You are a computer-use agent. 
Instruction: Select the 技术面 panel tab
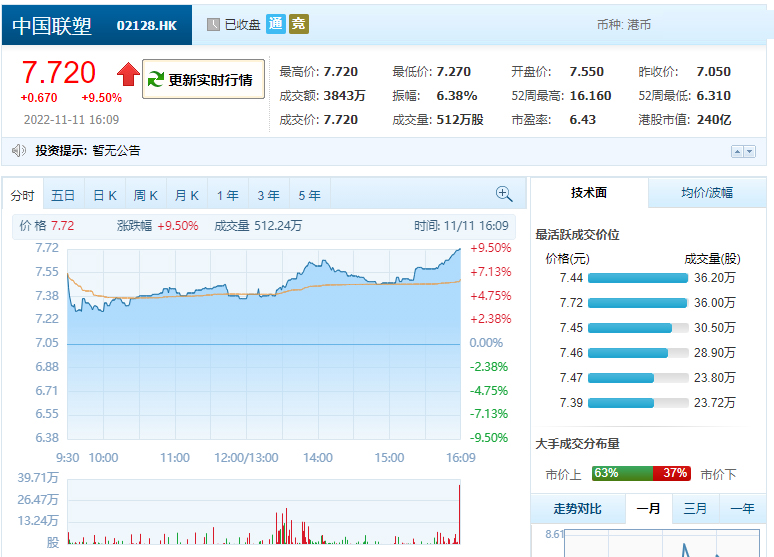[x=589, y=193]
